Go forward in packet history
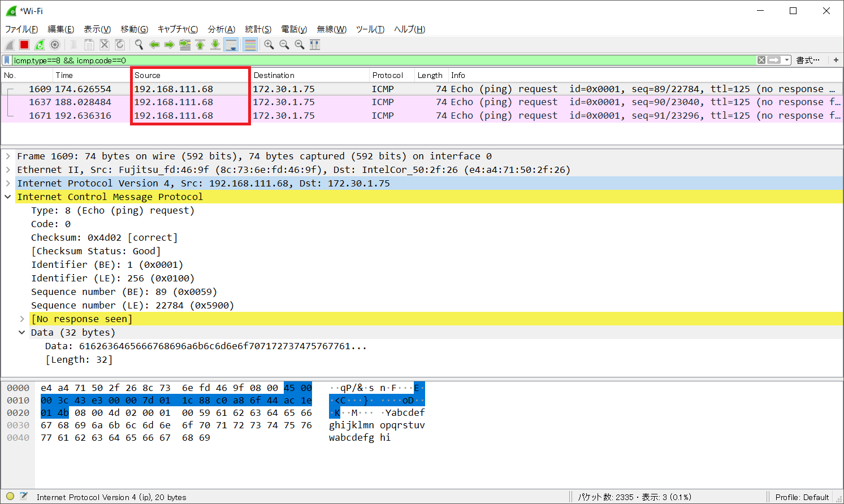844x504 pixels. coord(169,45)
